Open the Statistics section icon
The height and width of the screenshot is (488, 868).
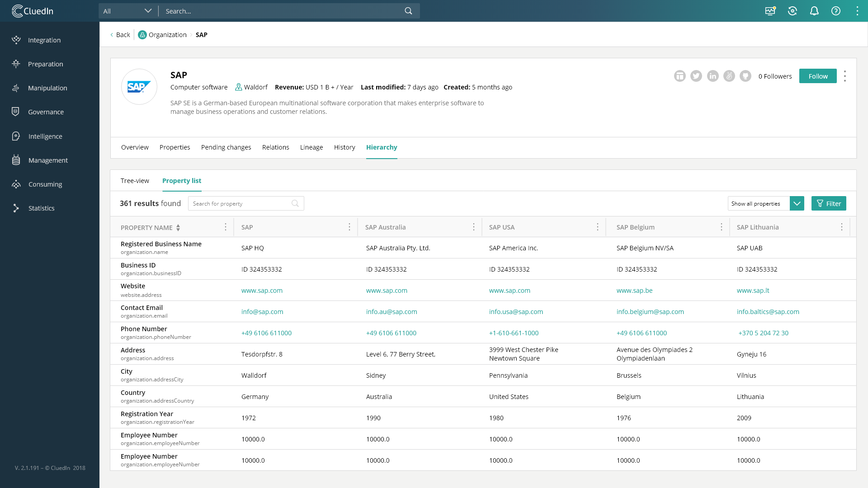(16, 208)
